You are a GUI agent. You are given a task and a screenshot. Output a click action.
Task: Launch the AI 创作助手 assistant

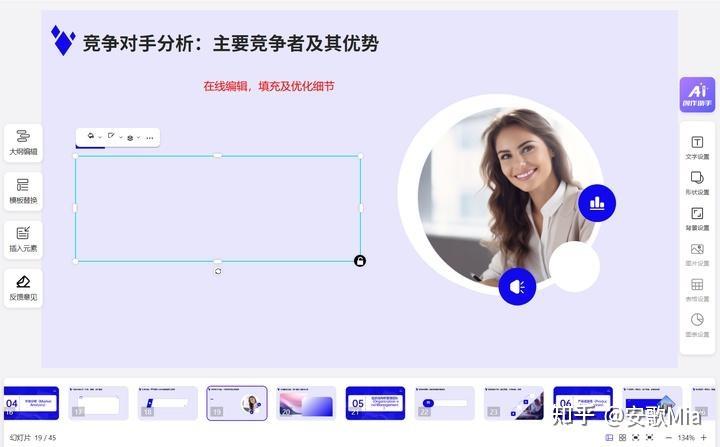pyautogui.click(x=697, y=95)
